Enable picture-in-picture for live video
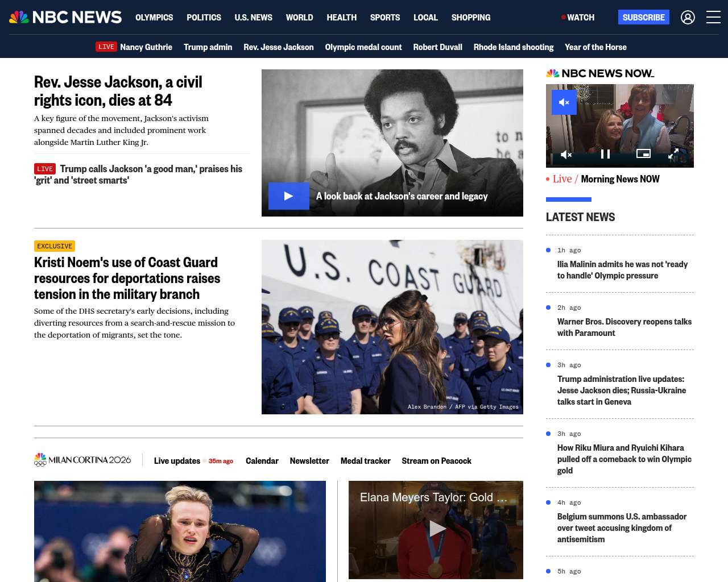 pos(643,153)
